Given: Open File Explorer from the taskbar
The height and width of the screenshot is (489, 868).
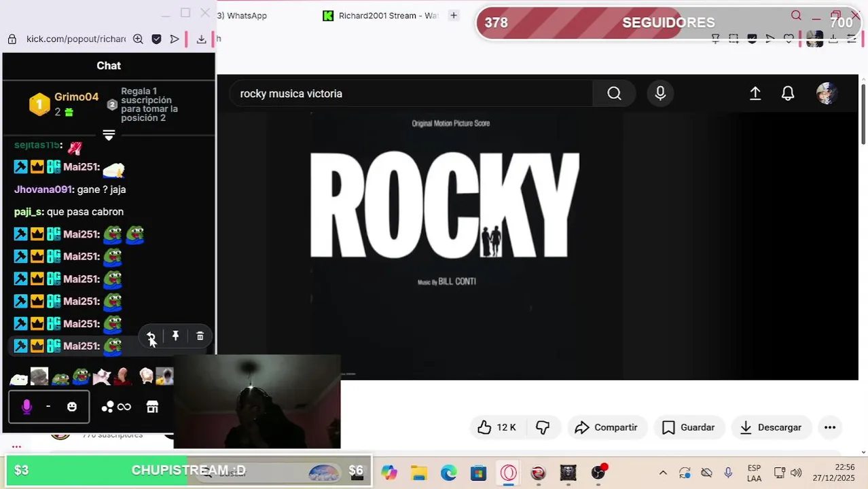Looking at the screenshot, I should click(x=419, y=473).
